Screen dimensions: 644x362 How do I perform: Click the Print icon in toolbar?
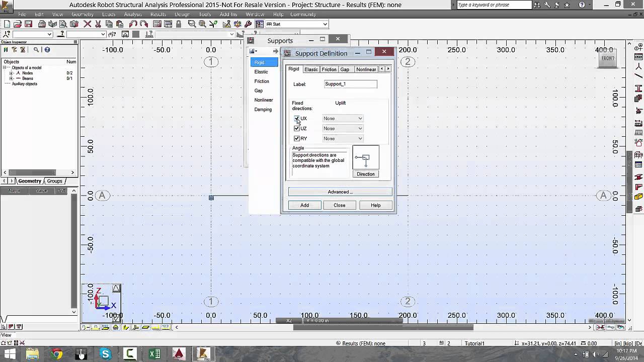[x=42, y=24]
